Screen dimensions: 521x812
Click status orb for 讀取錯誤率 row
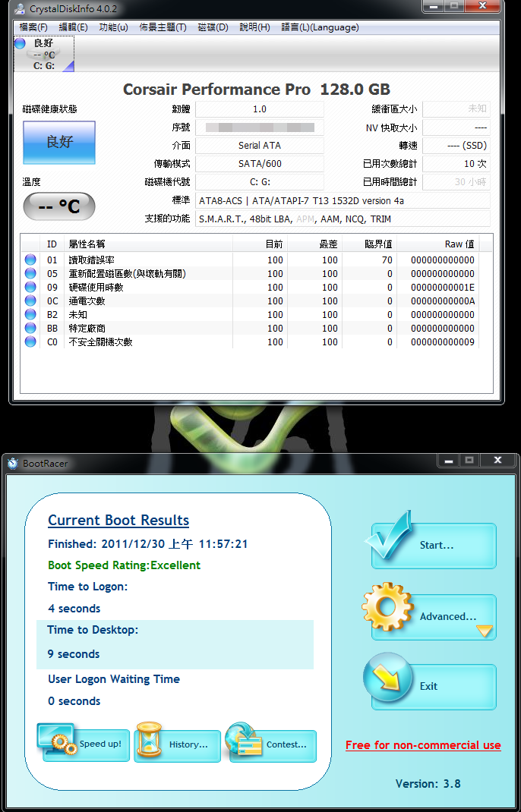[x=30, y=260]
